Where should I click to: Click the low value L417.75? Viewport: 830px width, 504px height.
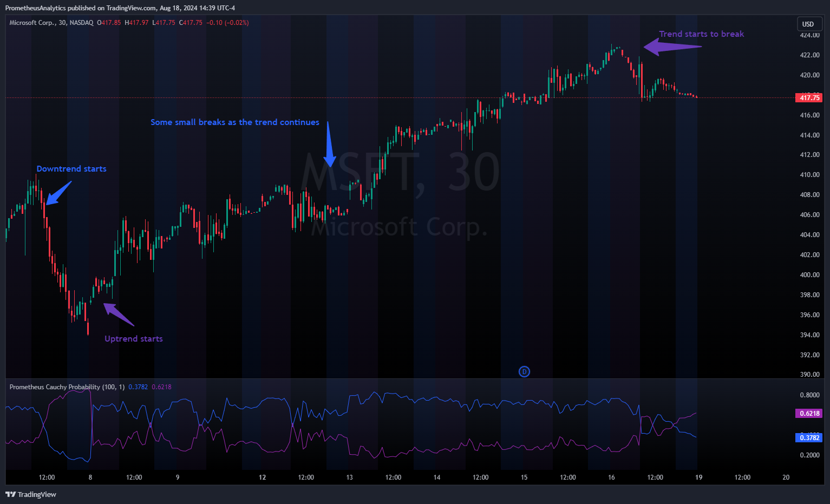[x=164, y=23]
